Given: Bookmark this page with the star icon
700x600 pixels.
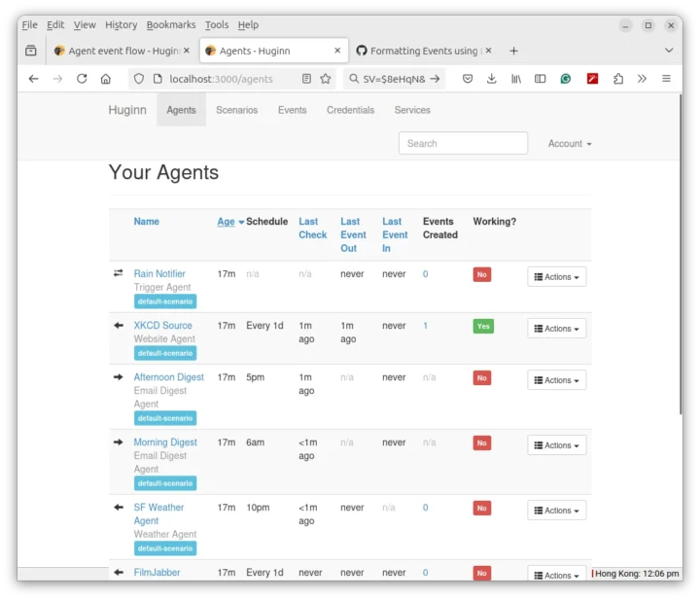Looking at the screenshot, I should (x=326, y=79).
